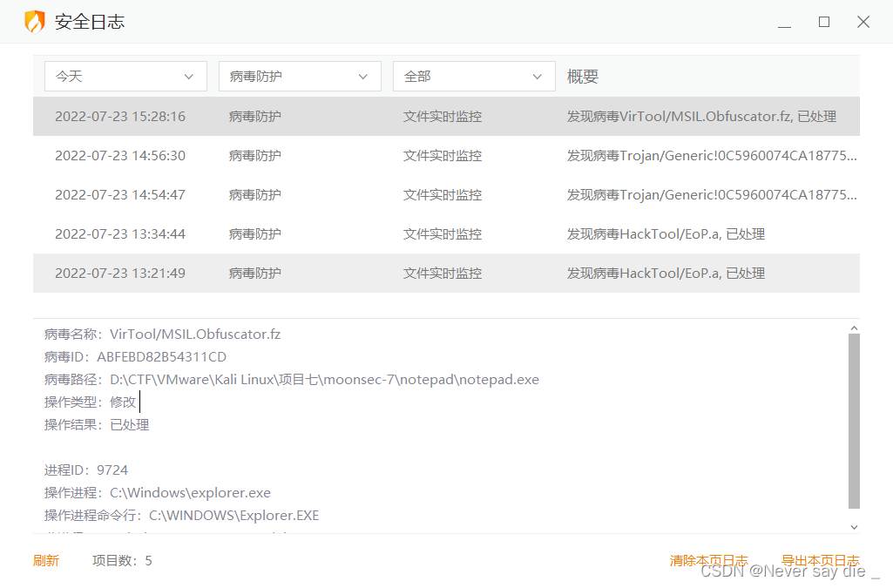Select the log entry at 14:54:47
This screenshot has height=588, width=893.
[446, 194]
